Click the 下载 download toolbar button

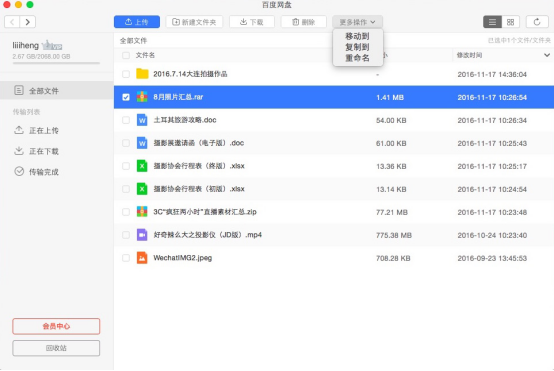pos(252,22)
